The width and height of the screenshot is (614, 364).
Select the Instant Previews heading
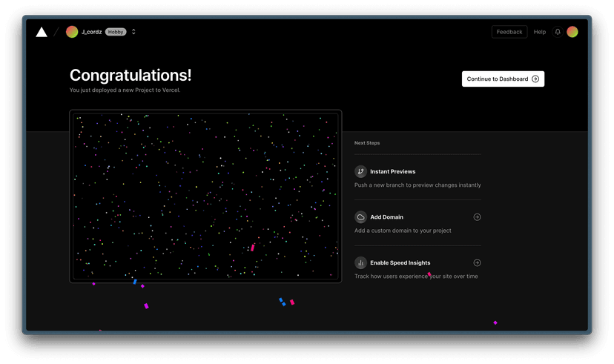pos(392,171)
